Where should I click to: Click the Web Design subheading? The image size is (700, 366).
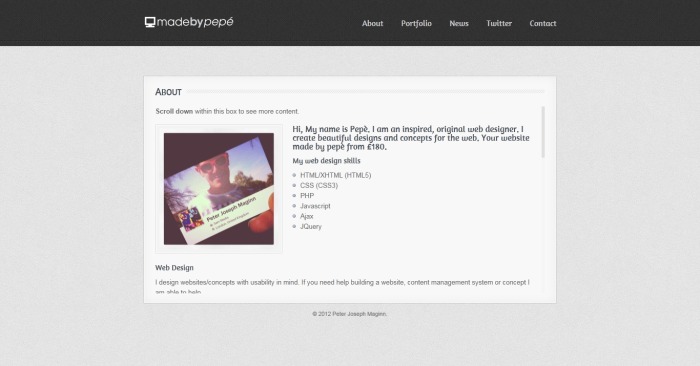(174, 268)
